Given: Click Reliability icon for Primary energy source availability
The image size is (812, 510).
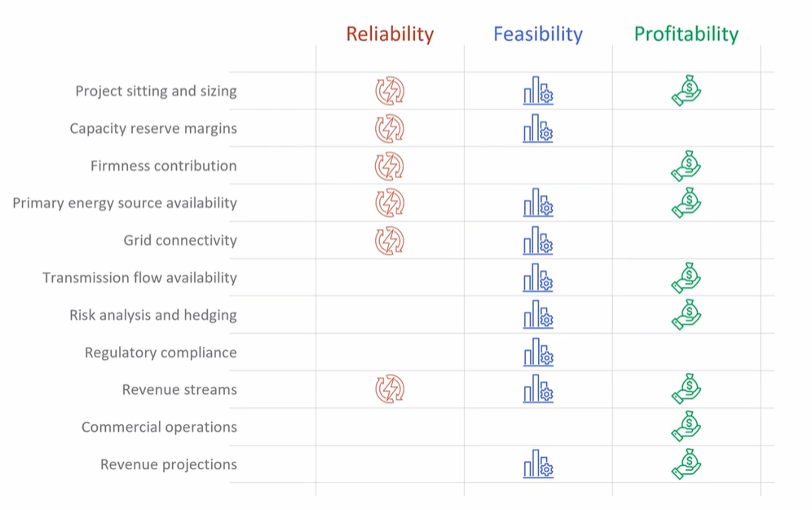Looking at the screenshot, I should (390, 203).
